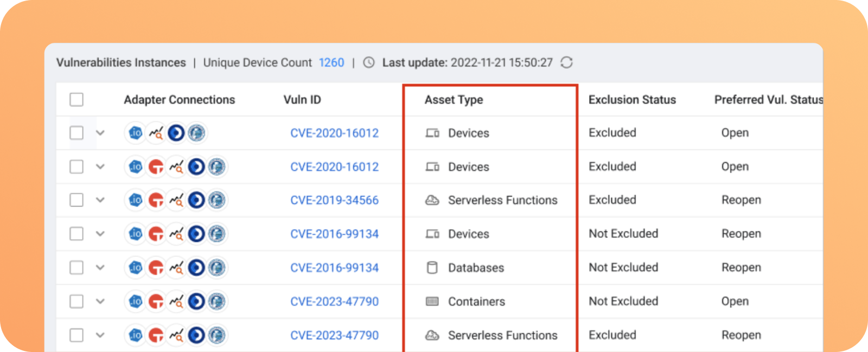Click blue .io hexagon adapter in Databases row
This screenshot has width=868, height=352.
136,267
